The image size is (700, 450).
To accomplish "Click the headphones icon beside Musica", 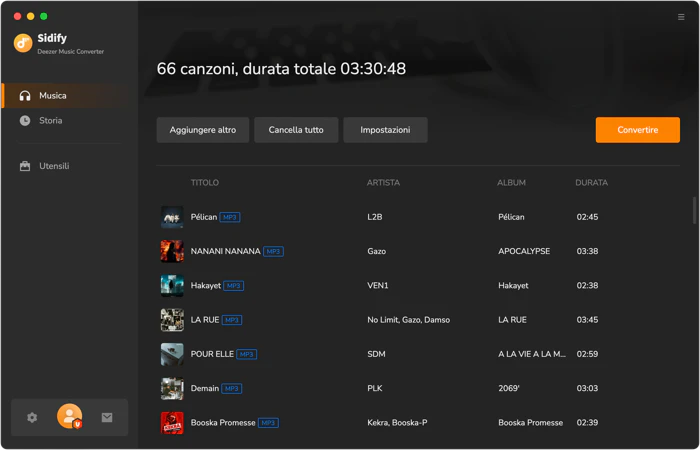I will coord(25,96).
